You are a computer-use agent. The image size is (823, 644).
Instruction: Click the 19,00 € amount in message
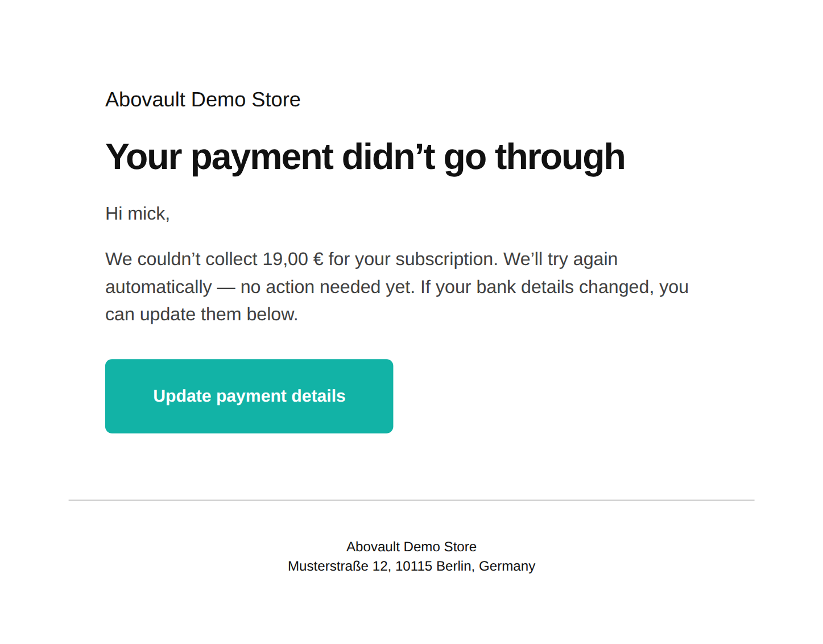point(293,259)
